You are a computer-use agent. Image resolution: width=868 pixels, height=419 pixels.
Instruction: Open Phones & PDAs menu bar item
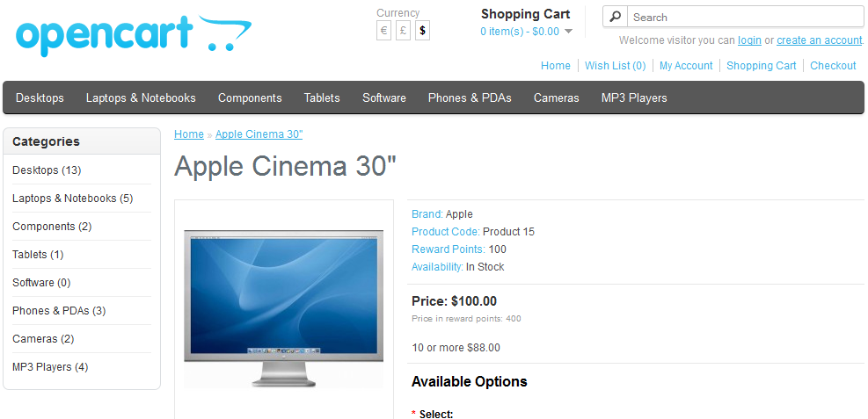[x=470, y=98]
